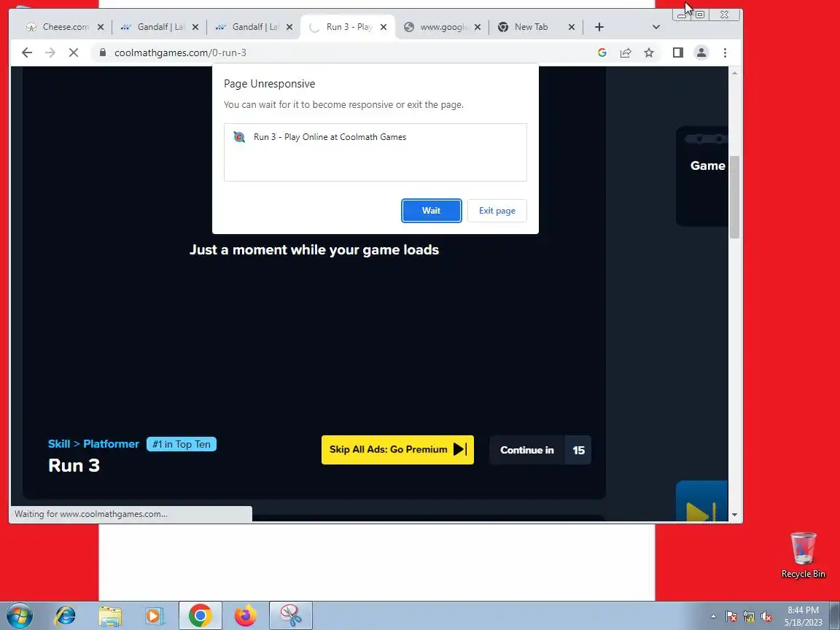Close the first Gandalf tab
Image resolution: width=840 pixels, height=630 pixels.
click(x=195, y=27)
